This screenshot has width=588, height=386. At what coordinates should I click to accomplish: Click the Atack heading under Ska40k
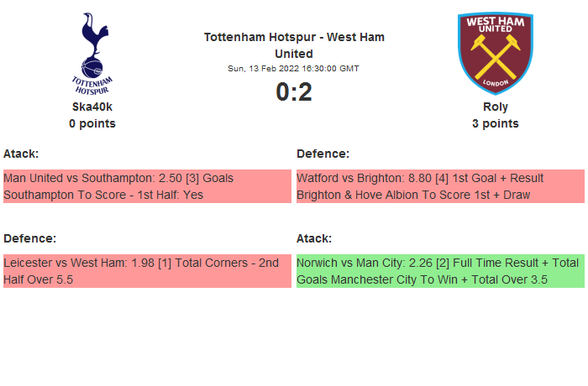[x=21, y=154]
